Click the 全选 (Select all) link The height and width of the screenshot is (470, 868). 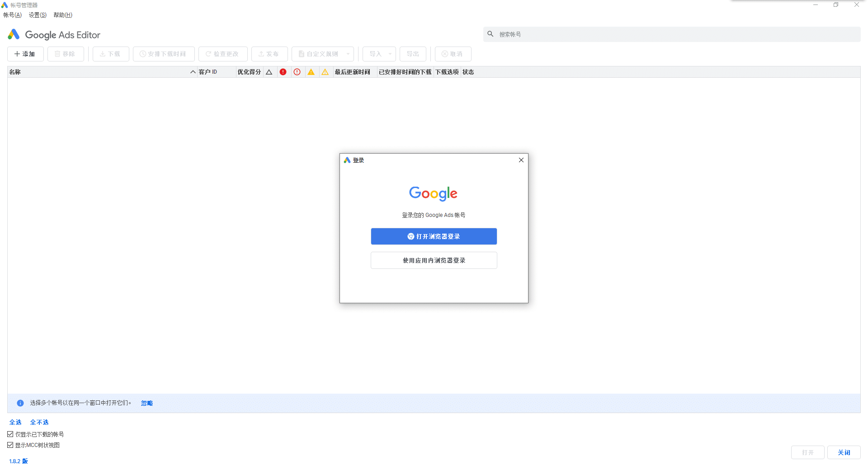(15, 422)
